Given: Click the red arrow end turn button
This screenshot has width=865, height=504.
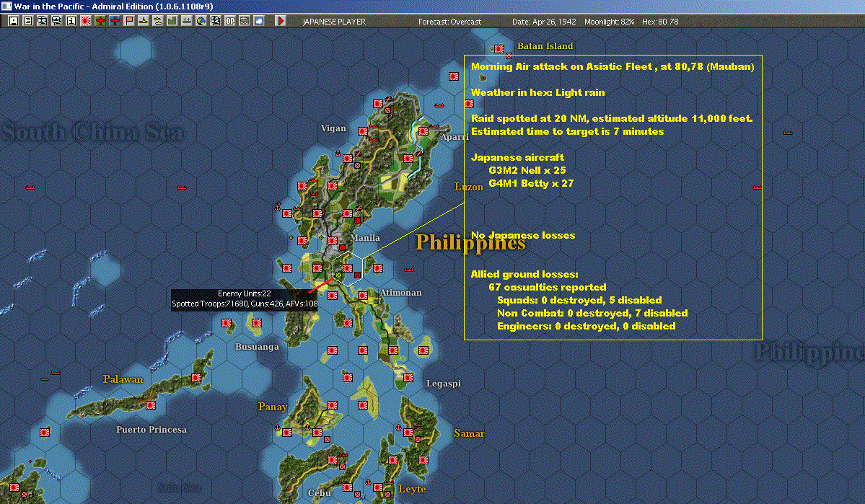Looking at the screenshot, I should click(280, 21).
